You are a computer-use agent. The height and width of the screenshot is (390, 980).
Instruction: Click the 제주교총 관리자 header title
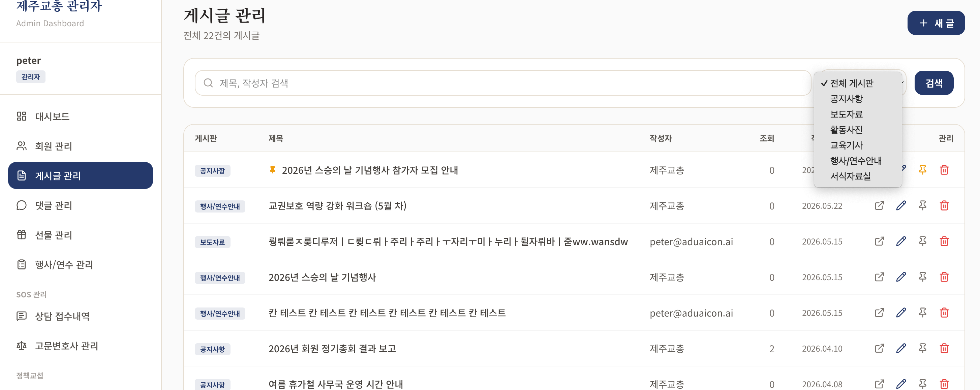click(59, 6)
